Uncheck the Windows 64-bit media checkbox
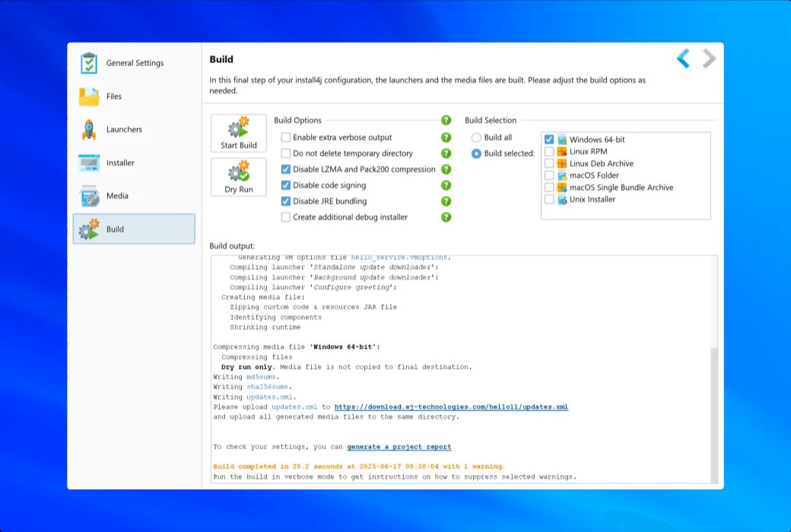This screenshot has width=791, height=532. tap(549, 140)
